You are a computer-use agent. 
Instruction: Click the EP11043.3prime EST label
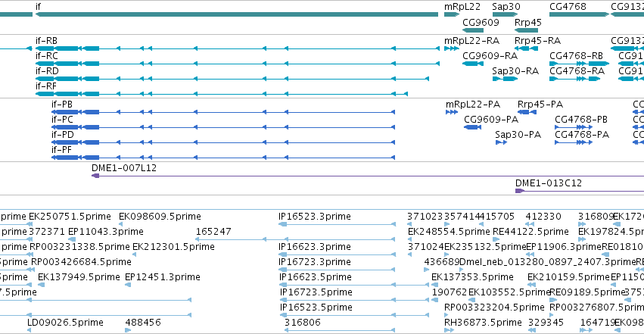[105, 232]
